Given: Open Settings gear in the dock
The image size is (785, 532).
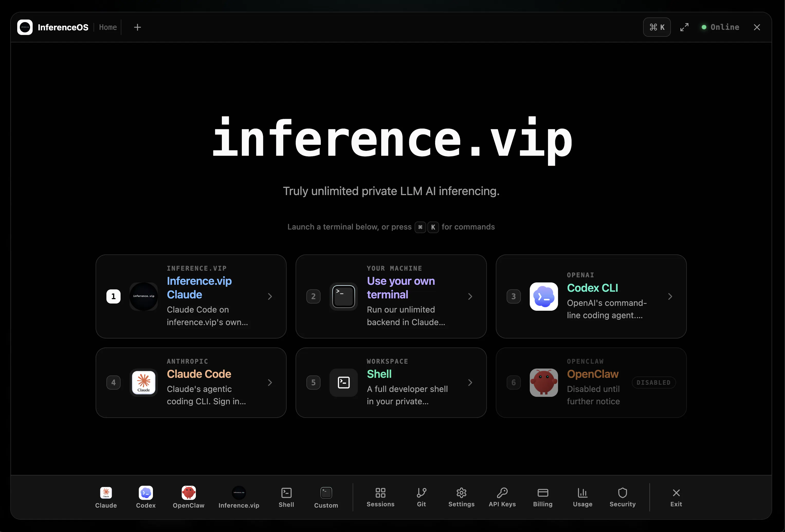Looking at the screenshot, I should [461, 497].
